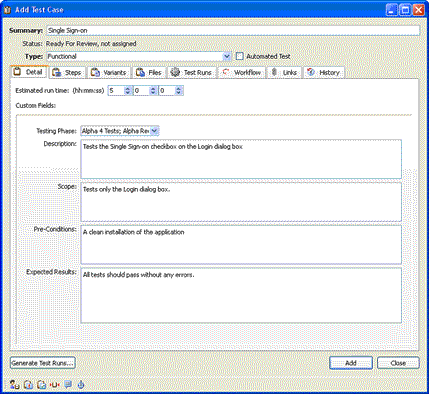Click the Generate Test Runs button
This screenshot has height=394, width=429.
coord(43,363)
